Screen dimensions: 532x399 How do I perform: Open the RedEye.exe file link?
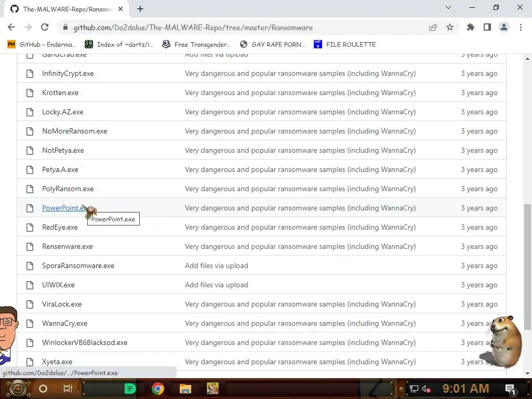[60, 228]
